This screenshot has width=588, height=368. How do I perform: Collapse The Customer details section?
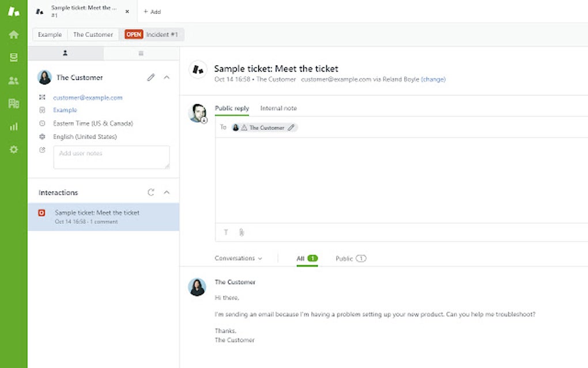tap(167, 77)
